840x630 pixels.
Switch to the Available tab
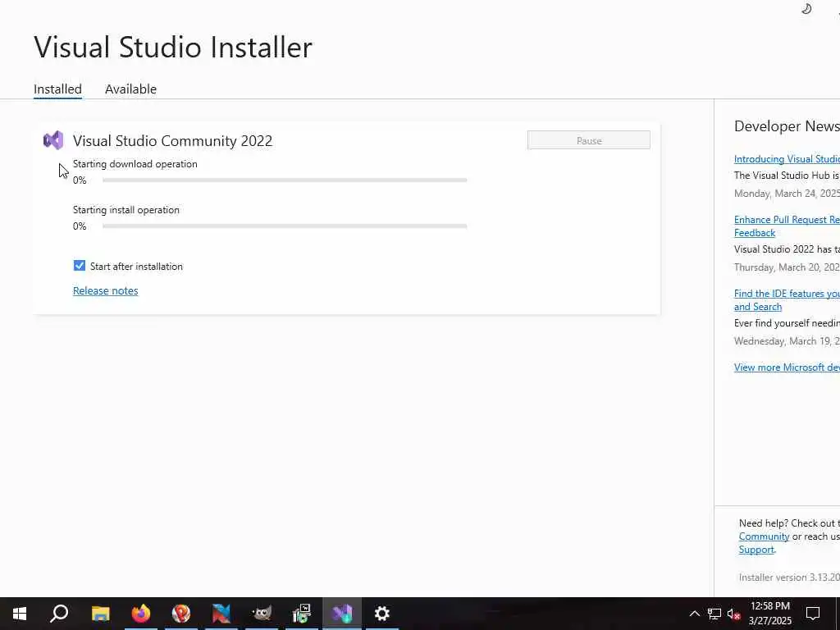pyautogui.click(x=130, y=89)
